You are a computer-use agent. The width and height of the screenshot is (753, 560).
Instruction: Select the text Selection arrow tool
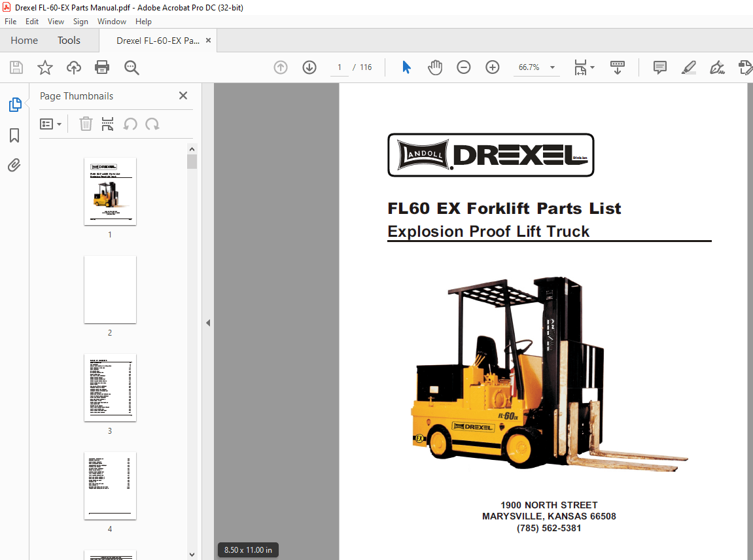coord(406,67)
